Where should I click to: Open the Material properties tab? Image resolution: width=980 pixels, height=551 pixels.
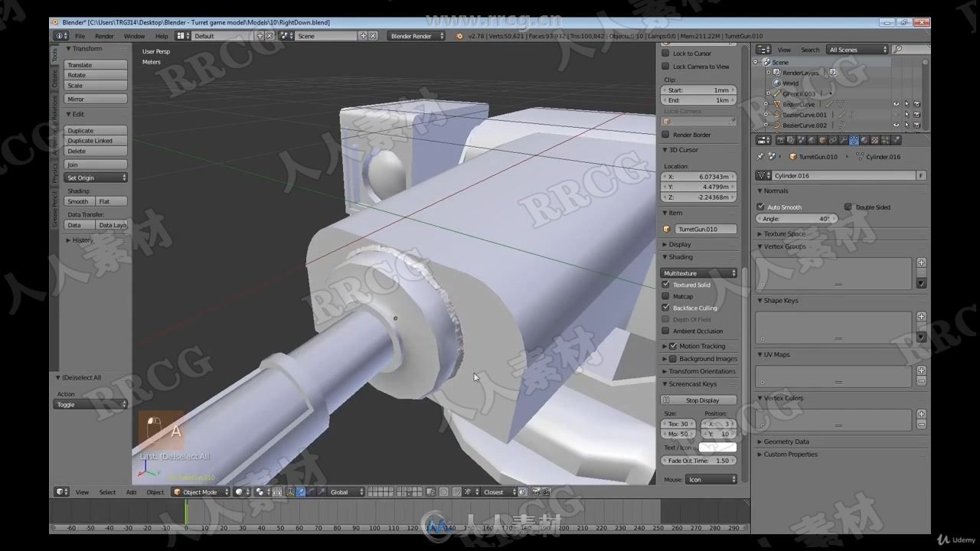tap(864, 140)
